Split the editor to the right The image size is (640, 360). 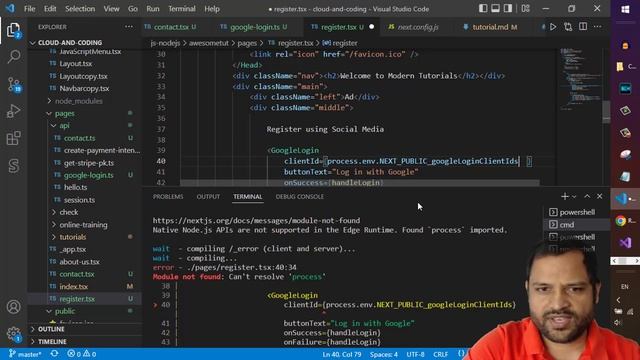tap(583, 27)
